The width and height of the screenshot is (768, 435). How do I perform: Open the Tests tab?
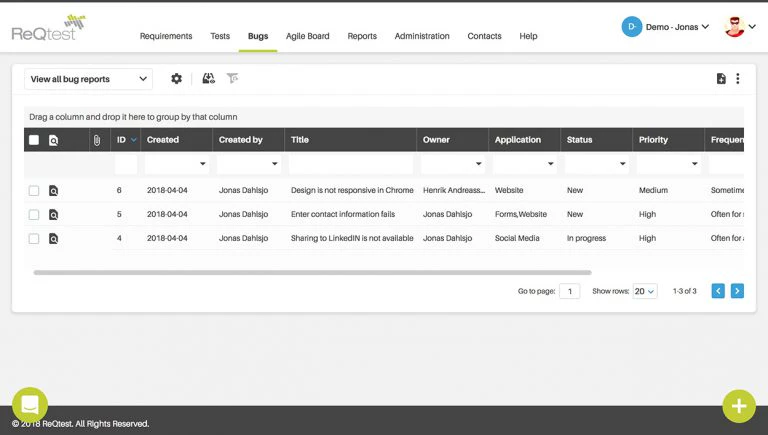pos(220,36)
